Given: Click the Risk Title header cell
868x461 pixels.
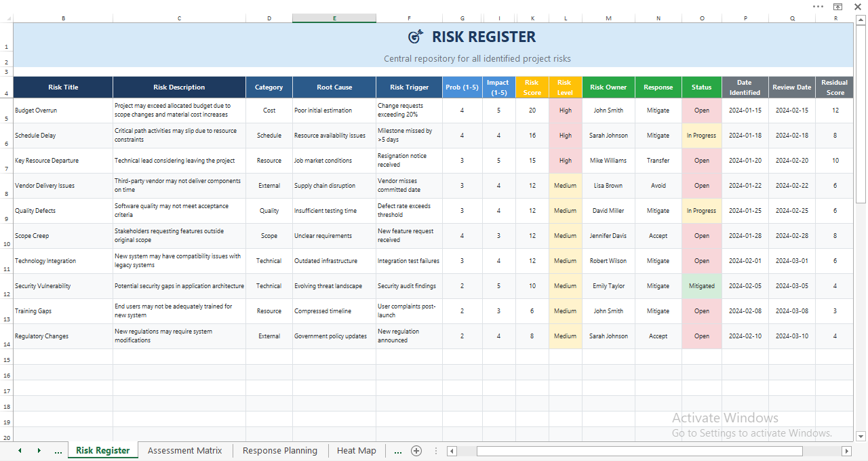Looking at the screenshot, I should tap(64, 87).
